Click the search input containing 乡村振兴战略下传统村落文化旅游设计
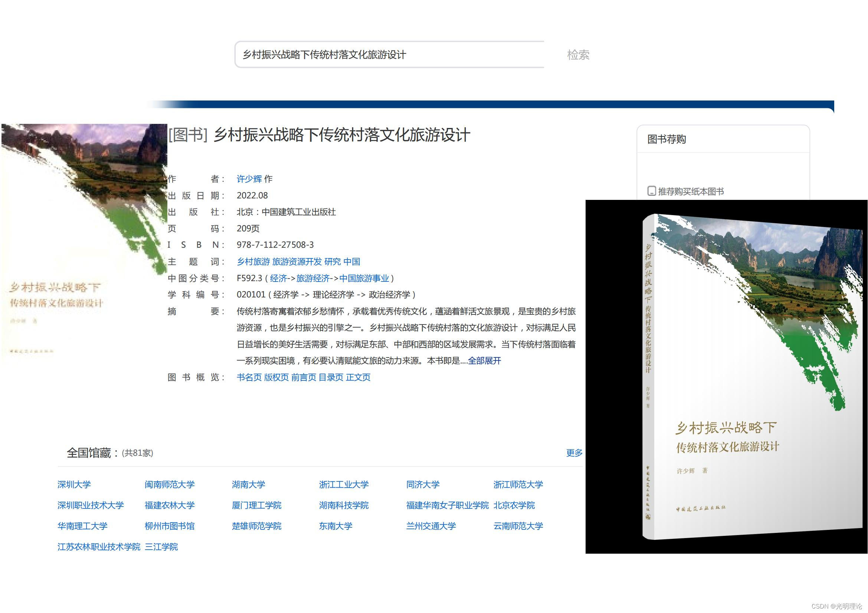The image size is (868, 613). (389, 55)
